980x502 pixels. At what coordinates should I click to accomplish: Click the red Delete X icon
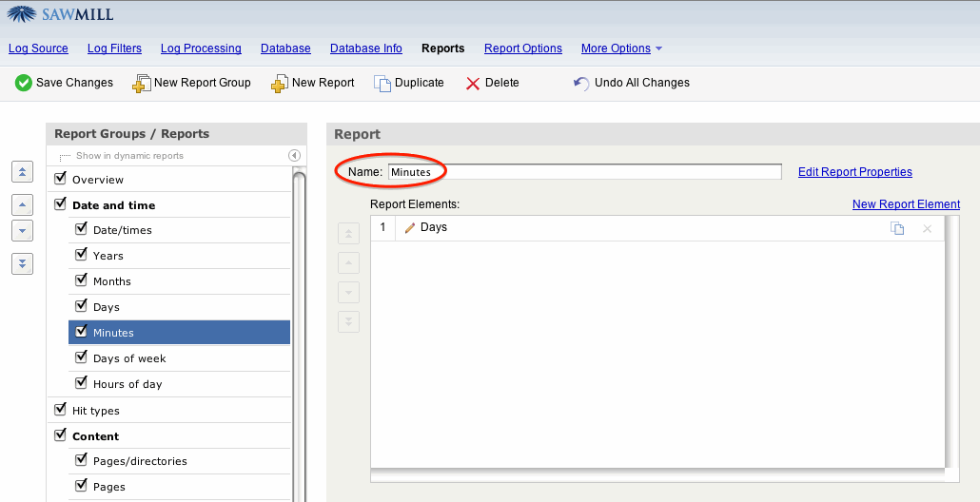473,84
